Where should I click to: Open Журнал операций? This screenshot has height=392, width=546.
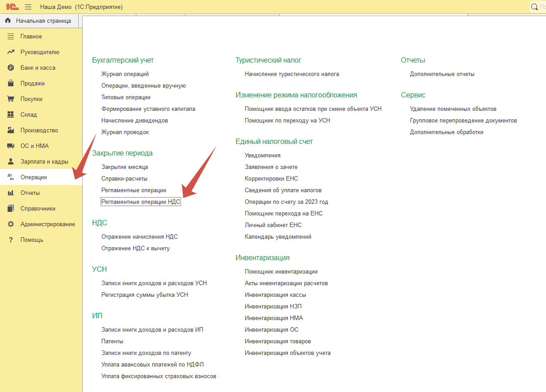(x=125, y=74)
